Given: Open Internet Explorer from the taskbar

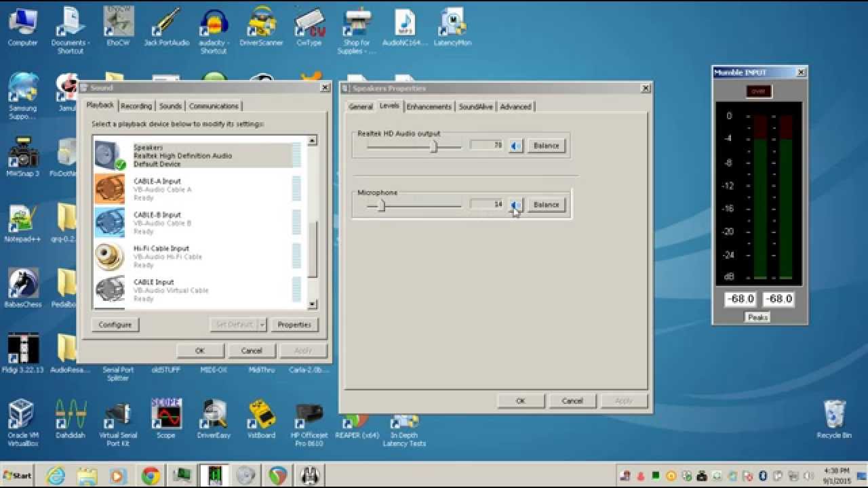Looking at the screenshot, I should (x=56, y=476).
